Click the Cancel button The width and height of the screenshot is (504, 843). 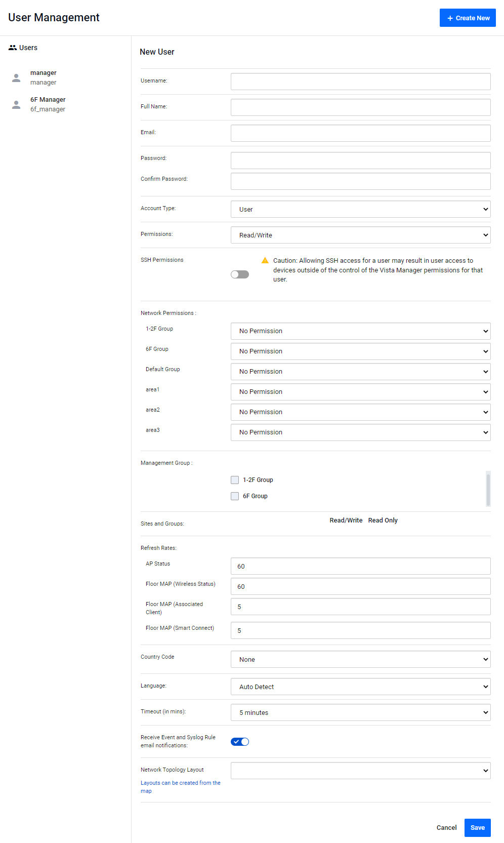[x=446, y=828]
